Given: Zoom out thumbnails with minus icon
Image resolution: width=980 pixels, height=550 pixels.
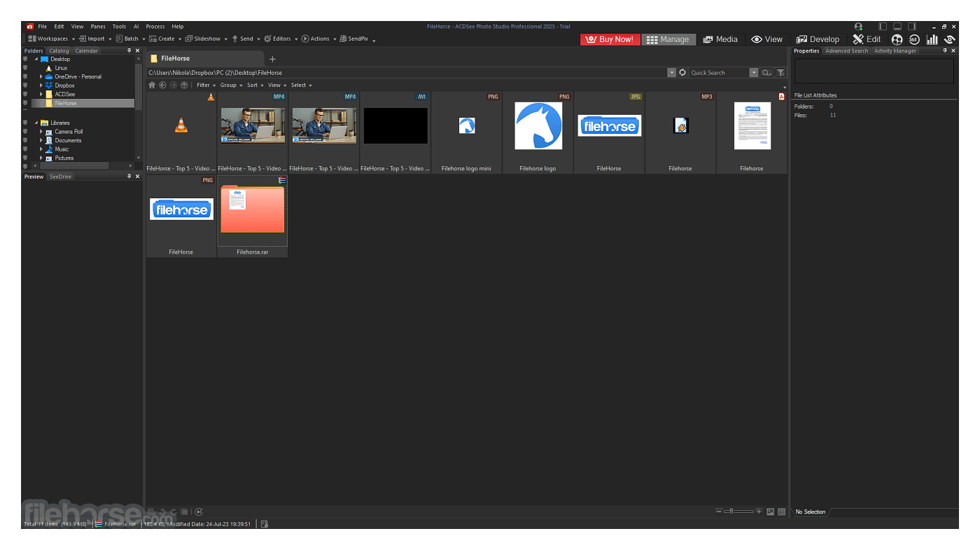Looking at the screenshot, I should point(719,511).
